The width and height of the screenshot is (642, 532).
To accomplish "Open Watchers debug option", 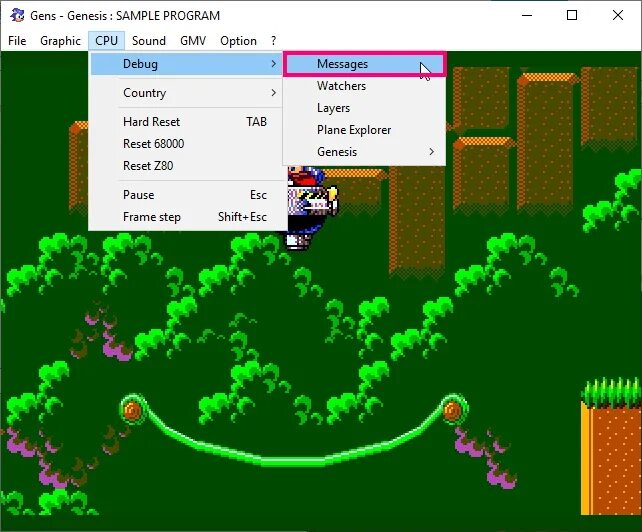I will [x=364, y=86].
